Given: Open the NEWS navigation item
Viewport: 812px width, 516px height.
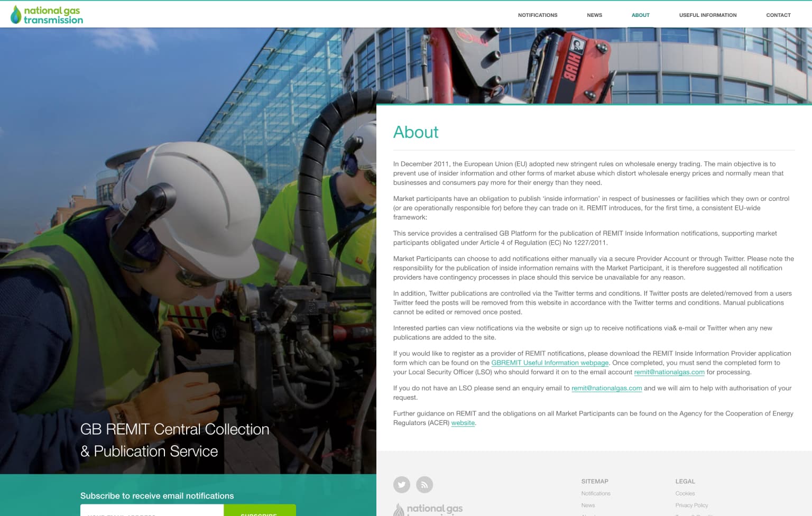Looking at the screenshot, I should pyautogui.click(x=594, y=15).
